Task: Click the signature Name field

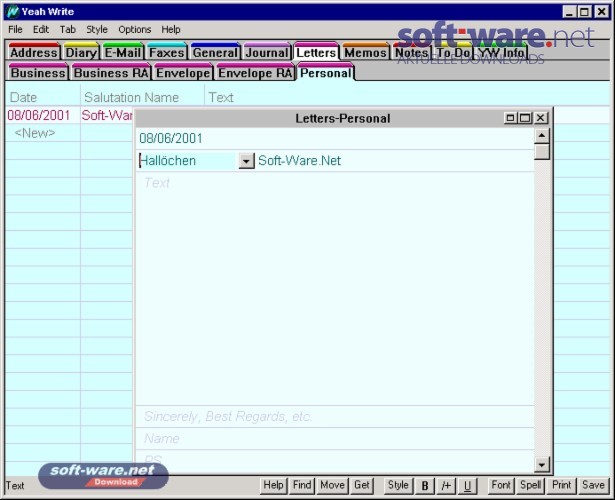Action: (x=335, y=438)
